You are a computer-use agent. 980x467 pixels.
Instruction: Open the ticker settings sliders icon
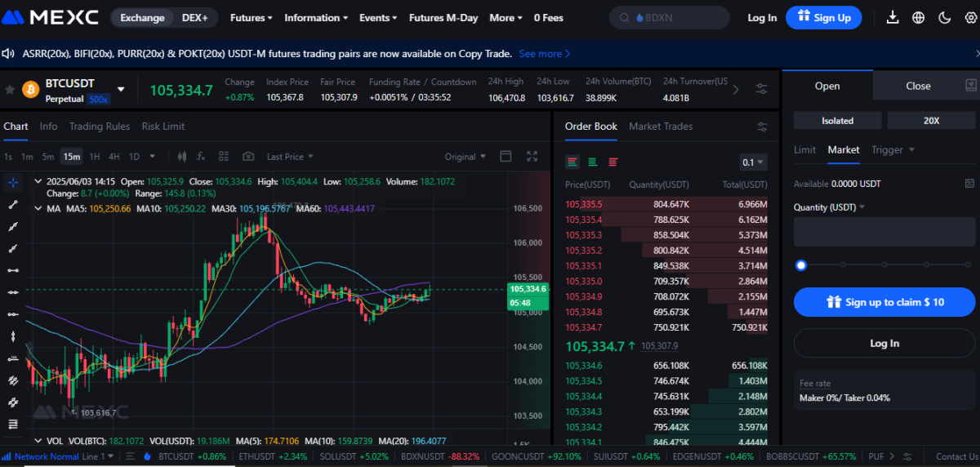[762, 89]
